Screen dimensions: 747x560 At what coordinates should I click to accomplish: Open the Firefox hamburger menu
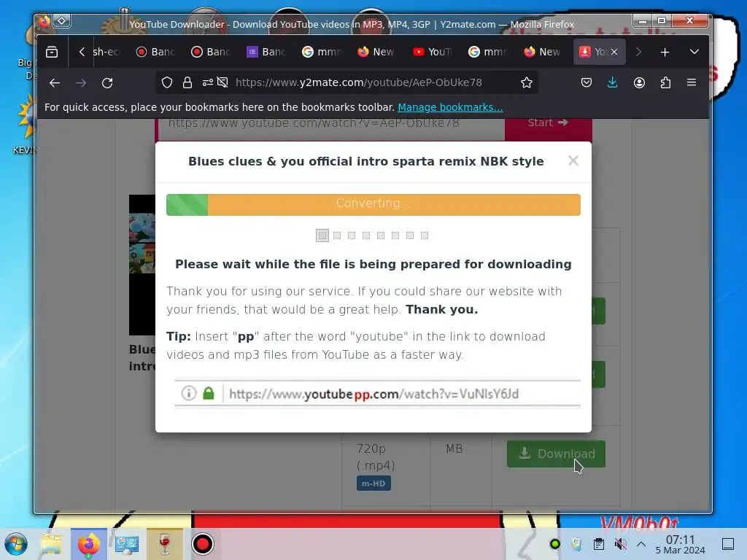692,83
